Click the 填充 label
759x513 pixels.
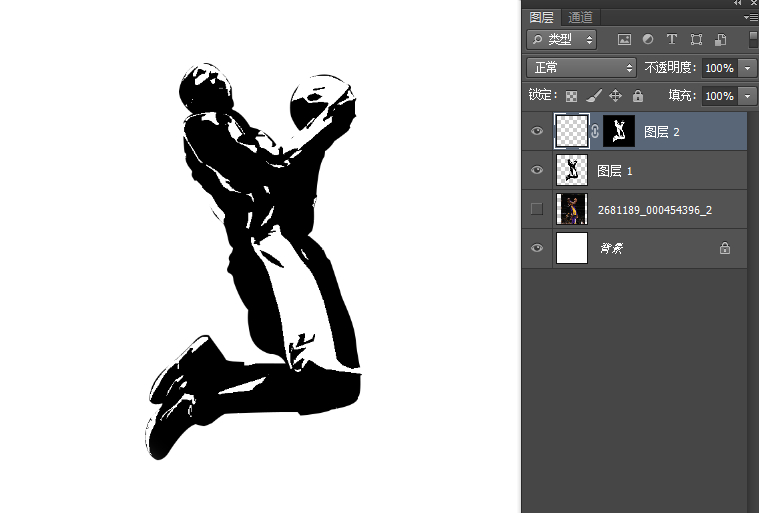682,95
